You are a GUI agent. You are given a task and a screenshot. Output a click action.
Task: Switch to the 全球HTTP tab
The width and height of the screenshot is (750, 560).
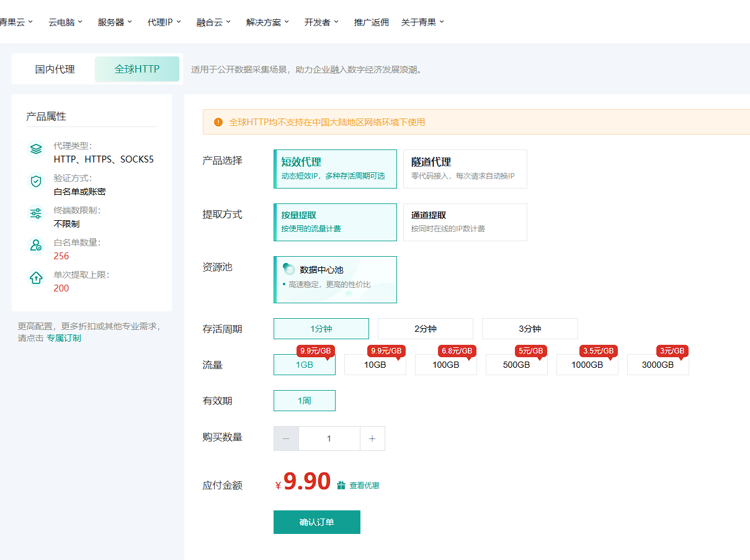[x=137, y=69]
